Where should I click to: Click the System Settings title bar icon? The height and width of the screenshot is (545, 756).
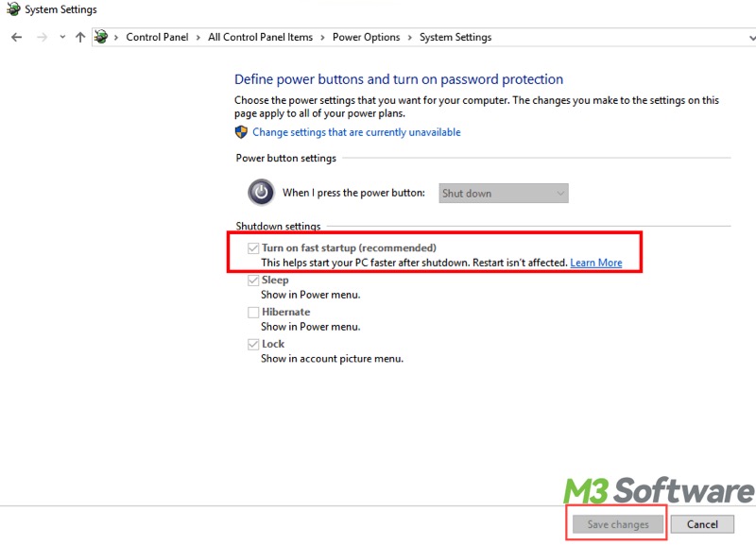12,9
